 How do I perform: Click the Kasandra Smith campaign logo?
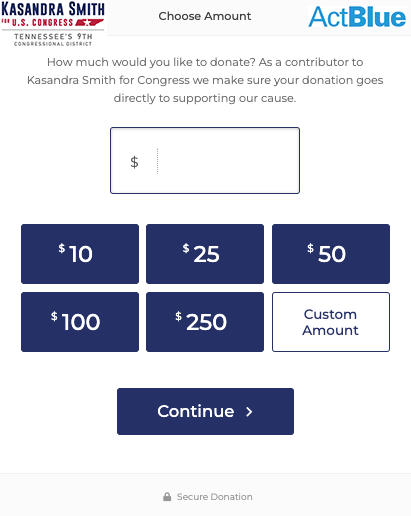click(53, 23)
